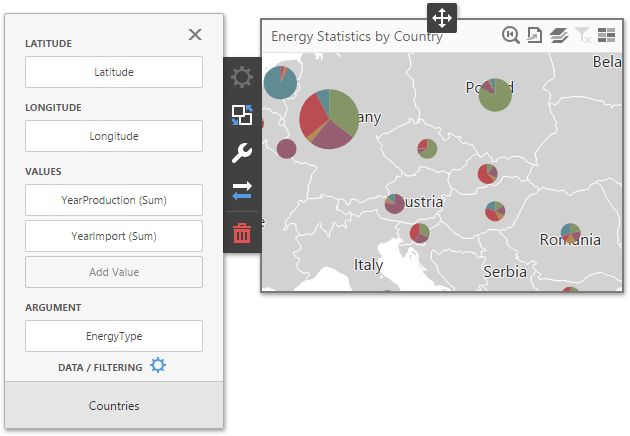The height and width of the screenshot is (436, 630).
Task: Open the YearProduction (Sum) value item
Action: tap(114, 200)
